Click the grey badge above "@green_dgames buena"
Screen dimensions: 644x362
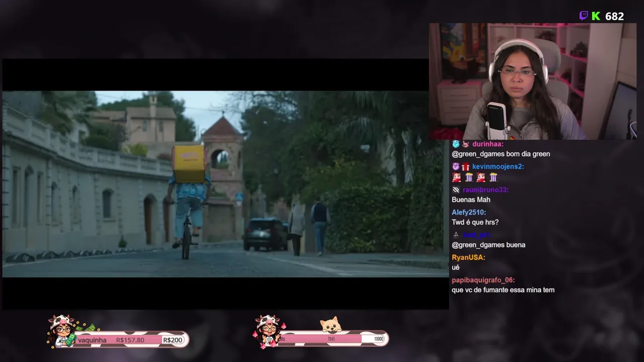click(456, 235)
